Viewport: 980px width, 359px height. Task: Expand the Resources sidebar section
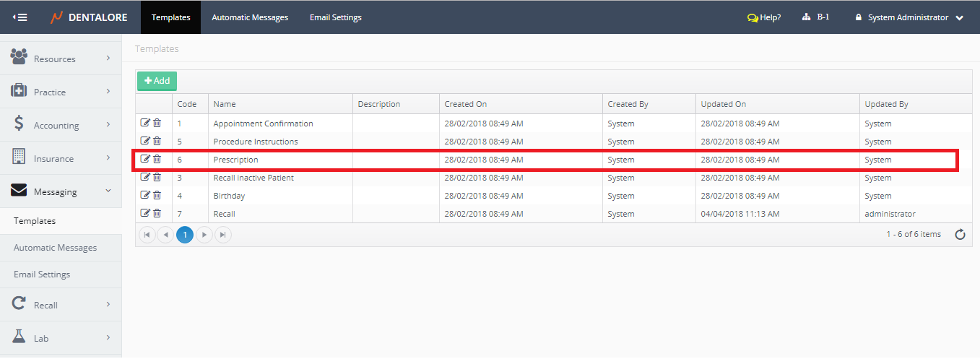tap(61, 59)
